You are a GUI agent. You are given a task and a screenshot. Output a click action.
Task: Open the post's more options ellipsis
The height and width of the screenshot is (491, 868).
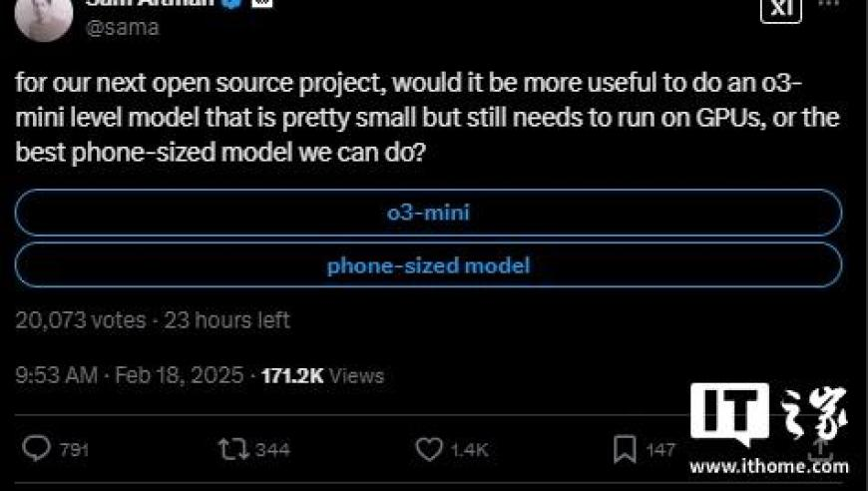829,3
